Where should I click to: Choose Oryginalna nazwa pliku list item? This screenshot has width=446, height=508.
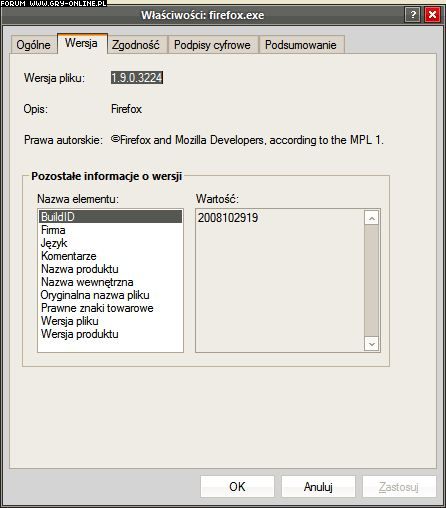pos(110,295)
